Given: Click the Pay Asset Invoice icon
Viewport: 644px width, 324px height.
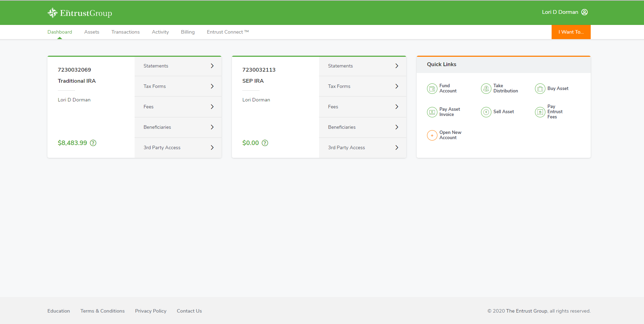Looking at the screenshot, I should pos(432,112).
